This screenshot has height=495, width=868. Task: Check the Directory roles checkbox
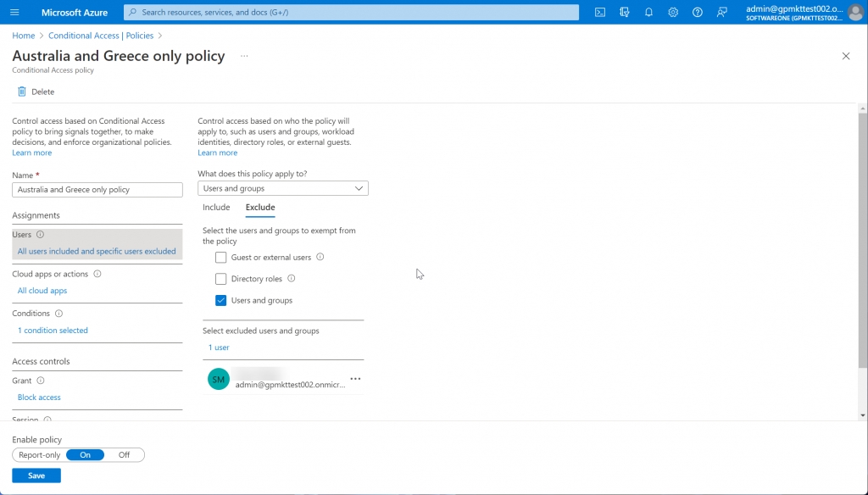point(221,279)
